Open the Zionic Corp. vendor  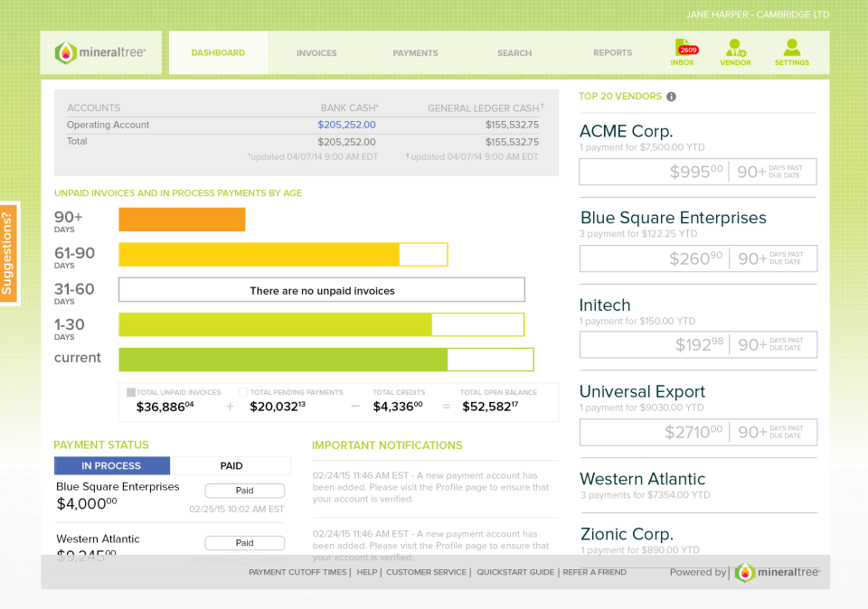click(x=627, y=534)
